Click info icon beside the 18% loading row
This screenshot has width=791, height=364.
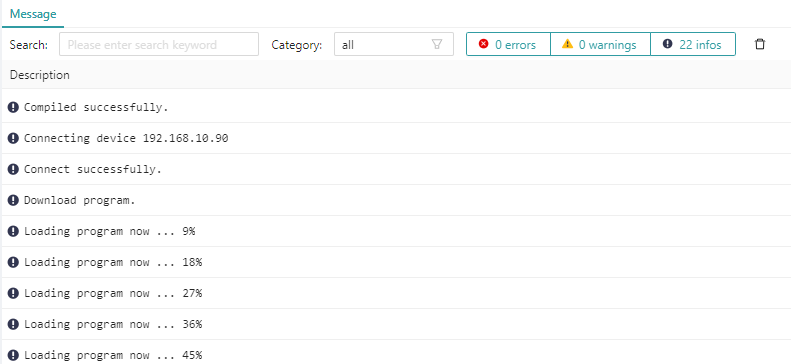pos(13,262)
